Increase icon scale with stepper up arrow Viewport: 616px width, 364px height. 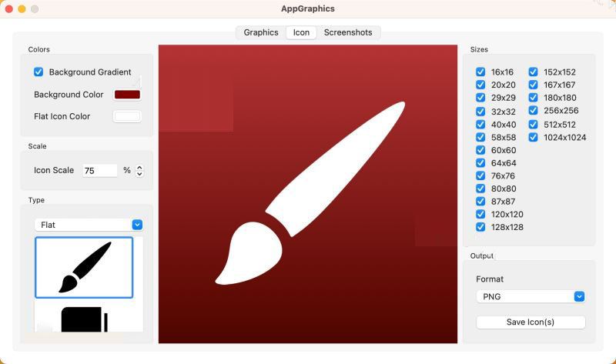(x=139, y=167)
